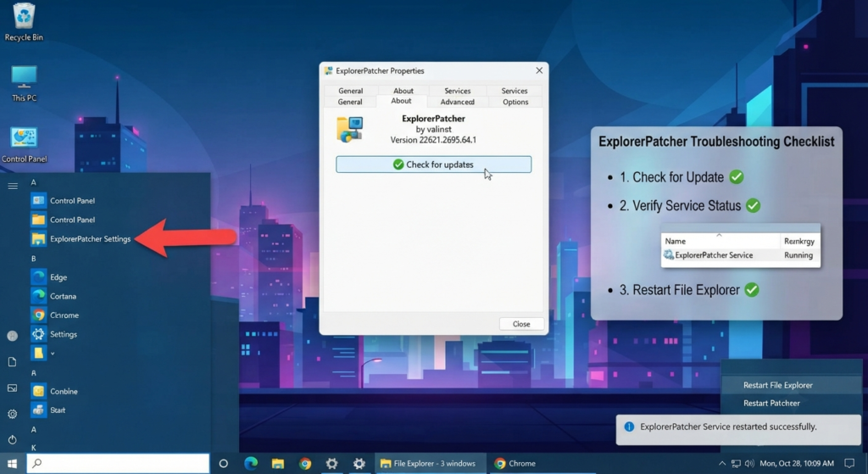Focus the taskbar search box

coord(118,463)
